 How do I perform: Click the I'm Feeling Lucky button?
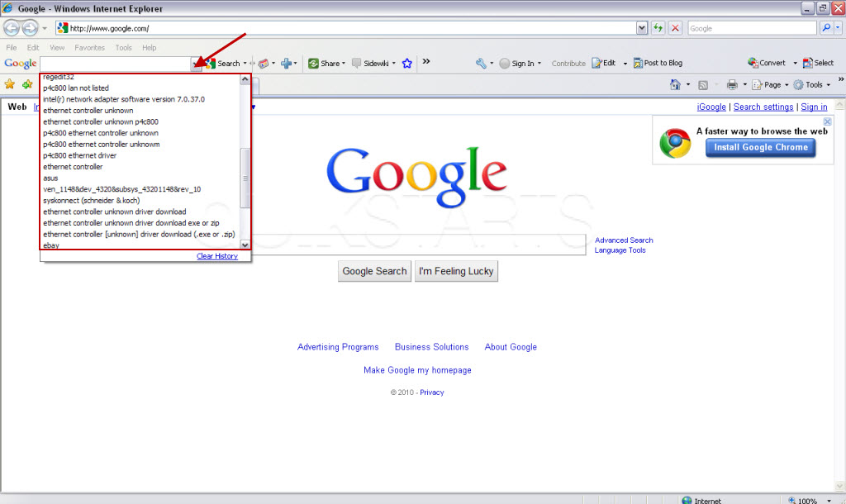click(x=456, y=271)
